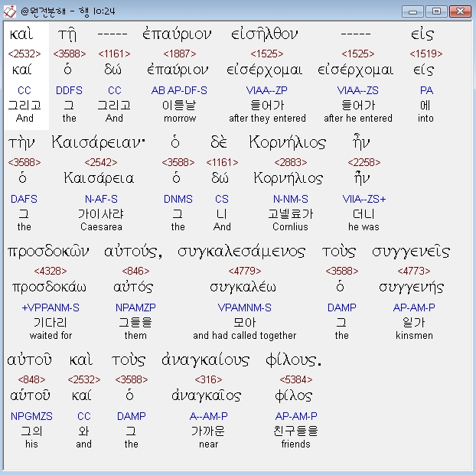Open Strong's number <1519> entry
Screen dimensions: 476x475
pos(425,54)
